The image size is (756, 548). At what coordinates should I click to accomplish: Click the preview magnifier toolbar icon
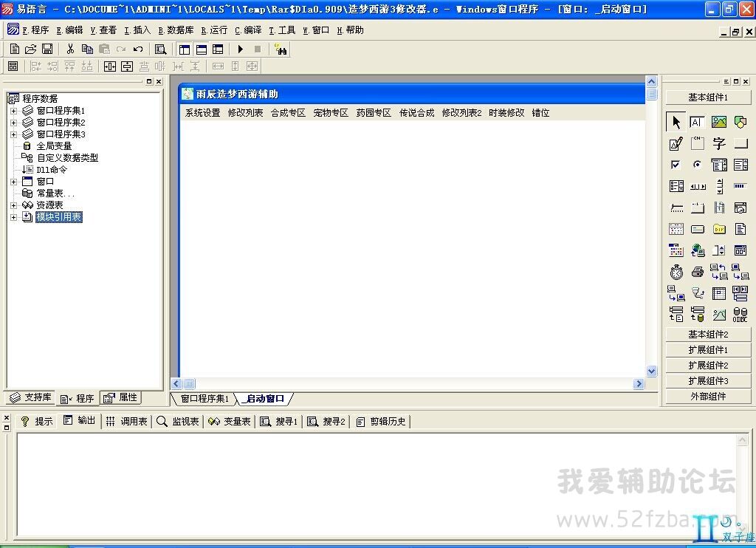click(x=160, y=49)
